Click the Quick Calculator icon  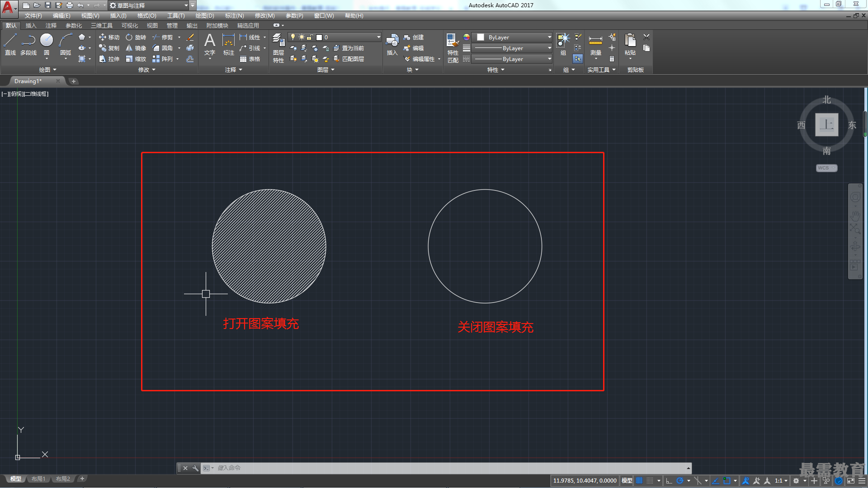pos(612,59)
